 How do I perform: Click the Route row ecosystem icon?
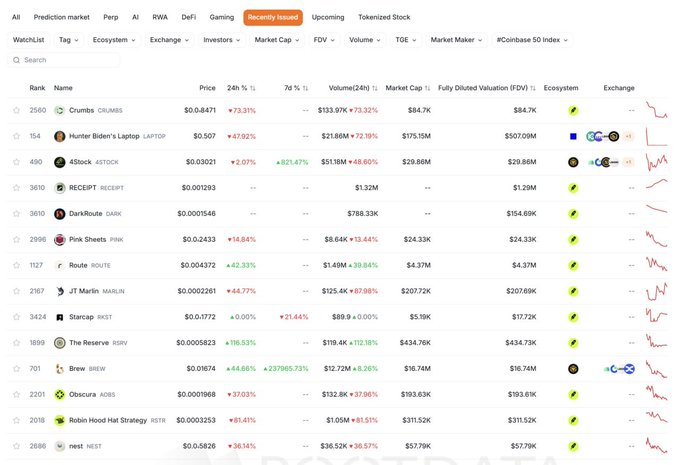(573, 265)
